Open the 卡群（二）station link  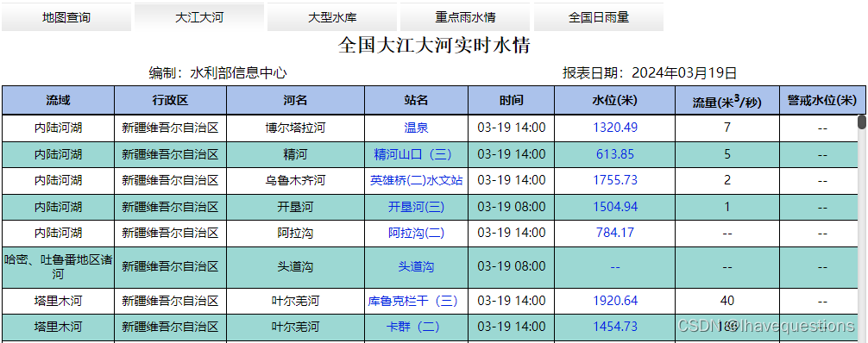pyautogui.click(x=413, y=327)
